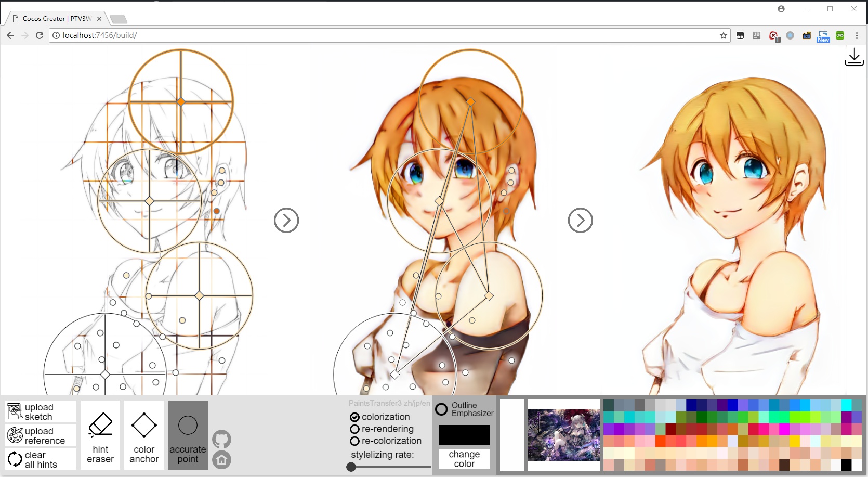Open the PaintsTransfer3 zh/jp/en language link
This screenshot has width=868, height=477.
[x=389, y=403]
